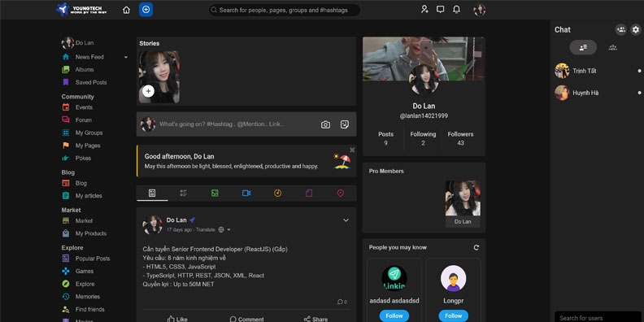
Task: Click the YoungTech logo
Action: [81, 9]
